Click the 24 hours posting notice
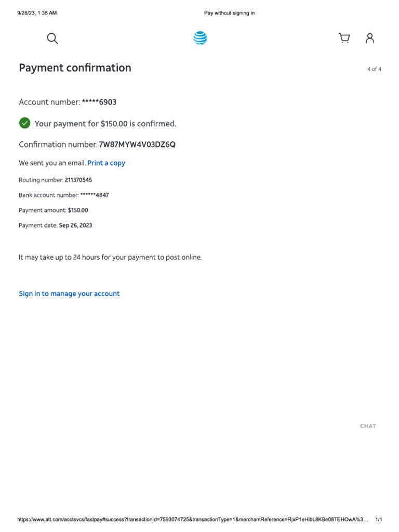The width and height of the screenshot is (399, 532). pyautogui.click(x=110, y=257)
